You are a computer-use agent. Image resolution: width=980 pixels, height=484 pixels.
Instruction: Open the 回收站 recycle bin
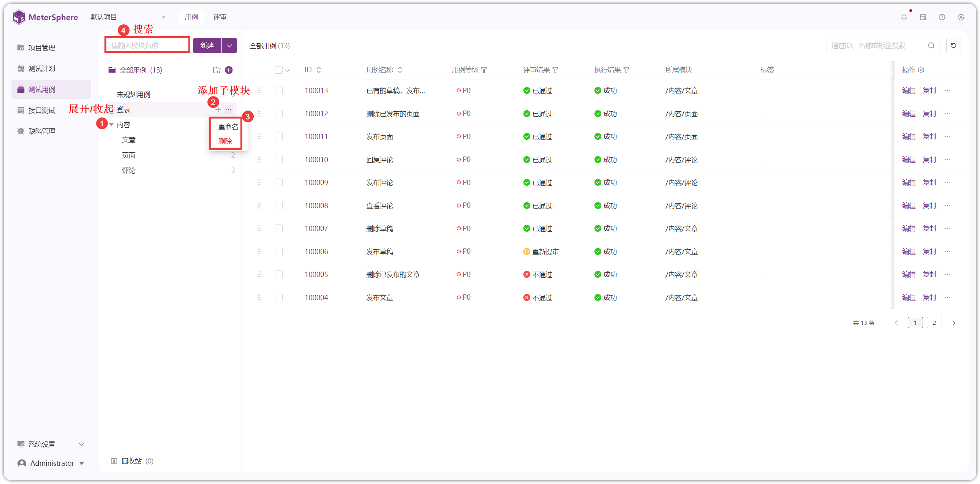point(132,461)
